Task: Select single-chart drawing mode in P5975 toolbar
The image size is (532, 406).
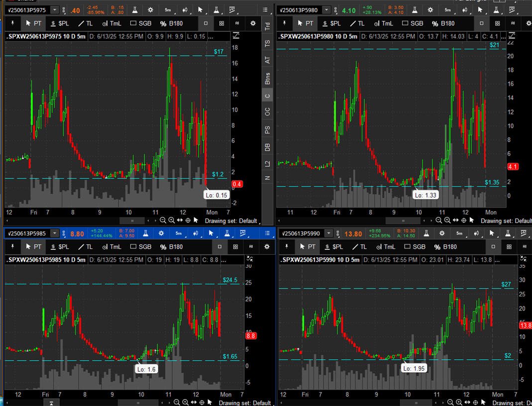Action: [x=206, y=23]
